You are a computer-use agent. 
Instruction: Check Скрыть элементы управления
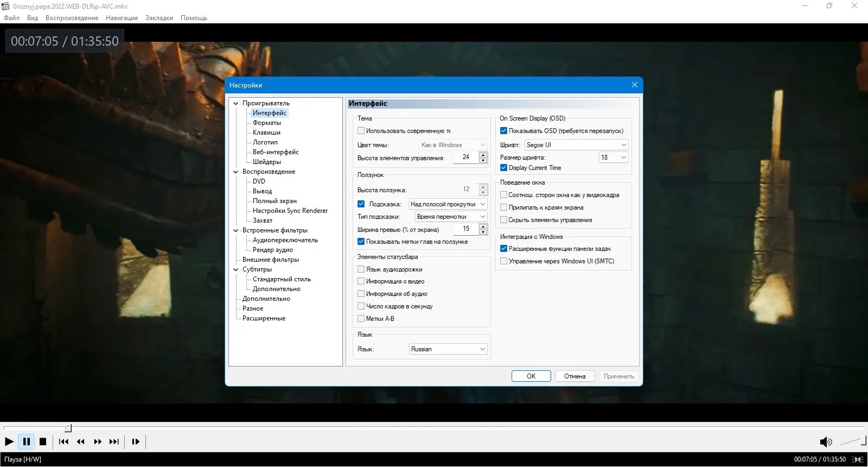[503, 220]
